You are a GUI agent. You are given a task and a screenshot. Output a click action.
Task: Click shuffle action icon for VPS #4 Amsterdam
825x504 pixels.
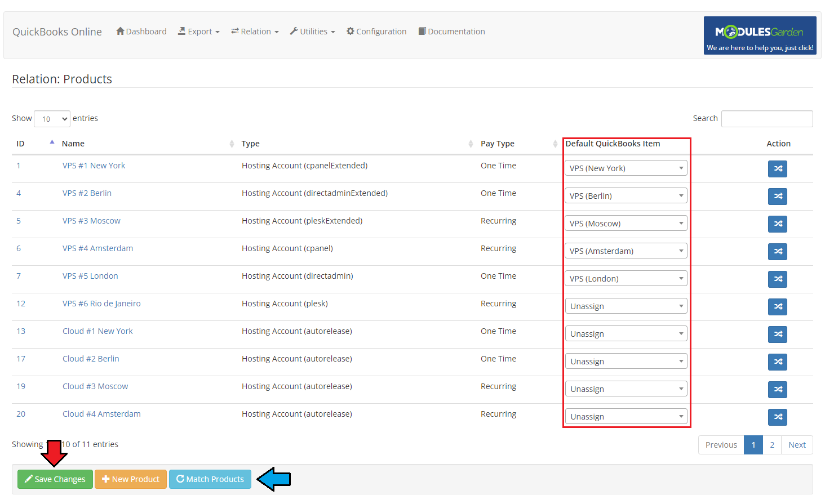[777, 251]
